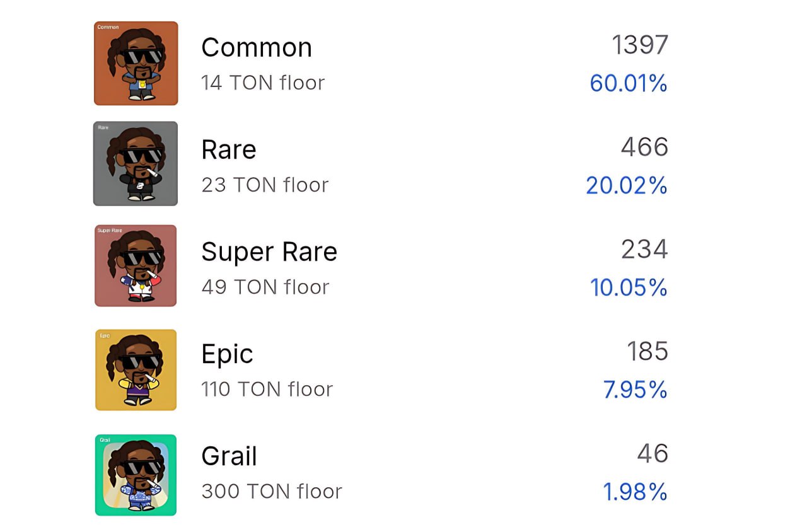Click the 300 TON floor price
This screenshot has height=532, width=807.
(271, 491)
